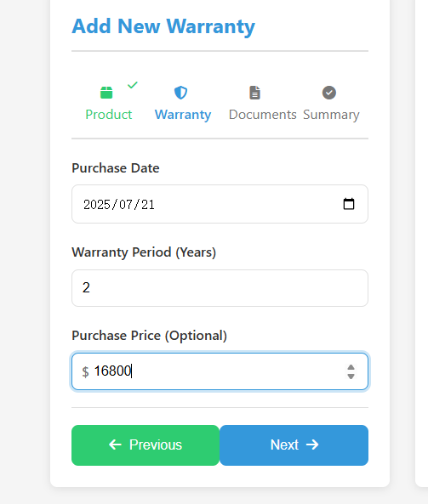Jump to the Summary step label
The width and height of the screenshot is (428, 504).
click(x=331, y=115)
